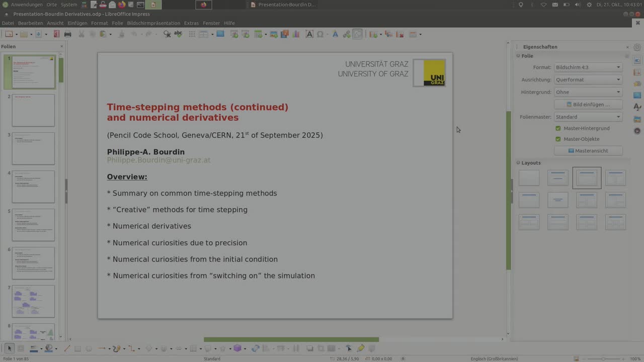Screen dimensions: 644x362
Task: Click the insert chart icon
Action: (x=296, y=34)
